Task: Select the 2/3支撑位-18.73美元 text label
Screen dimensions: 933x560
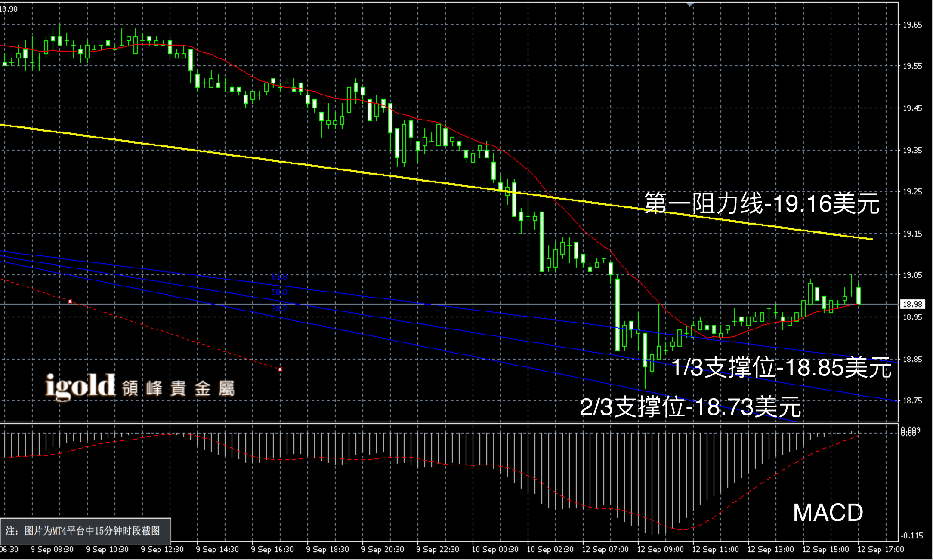Action: 690,406
